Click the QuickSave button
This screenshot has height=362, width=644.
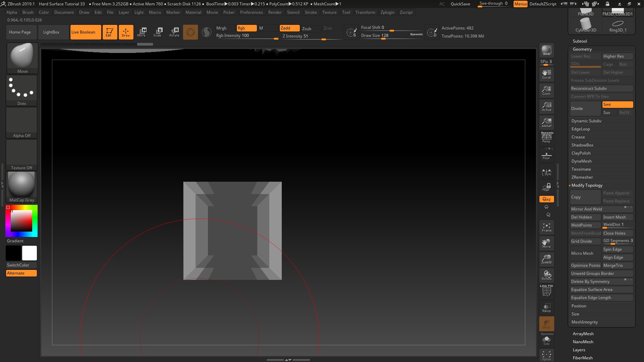click(x=460, y=4)
